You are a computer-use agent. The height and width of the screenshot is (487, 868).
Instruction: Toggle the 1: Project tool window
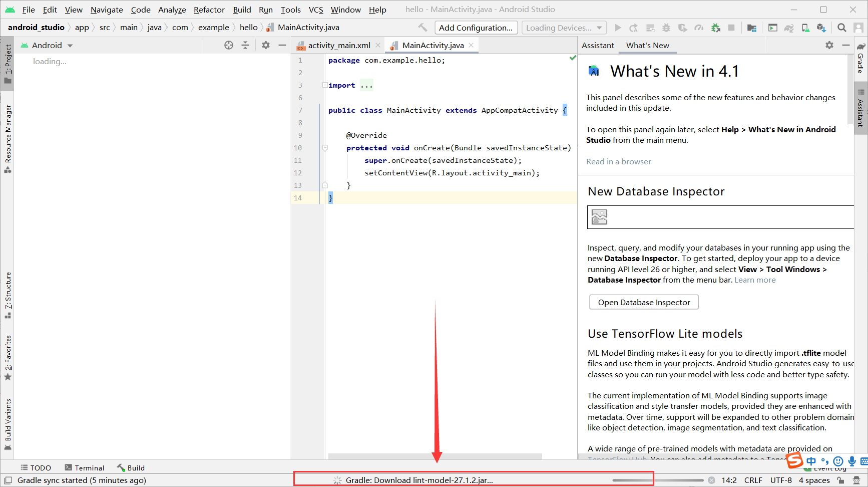point(8,64)
